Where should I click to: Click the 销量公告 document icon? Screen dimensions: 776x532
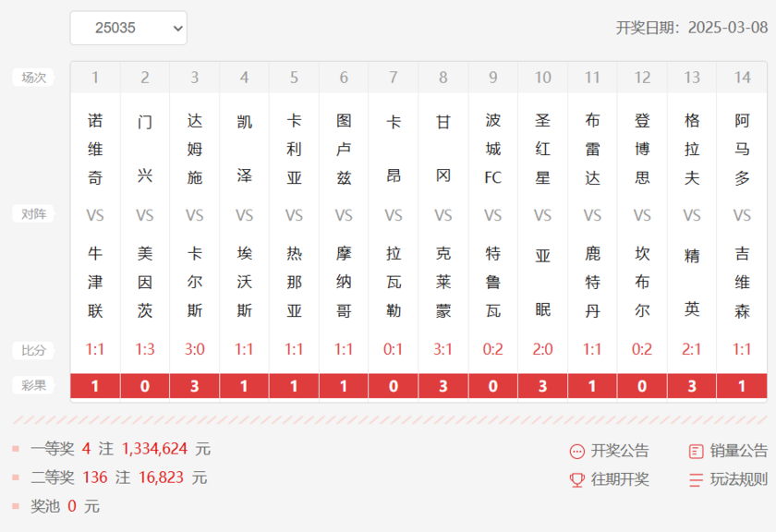[x=697, y=452]
